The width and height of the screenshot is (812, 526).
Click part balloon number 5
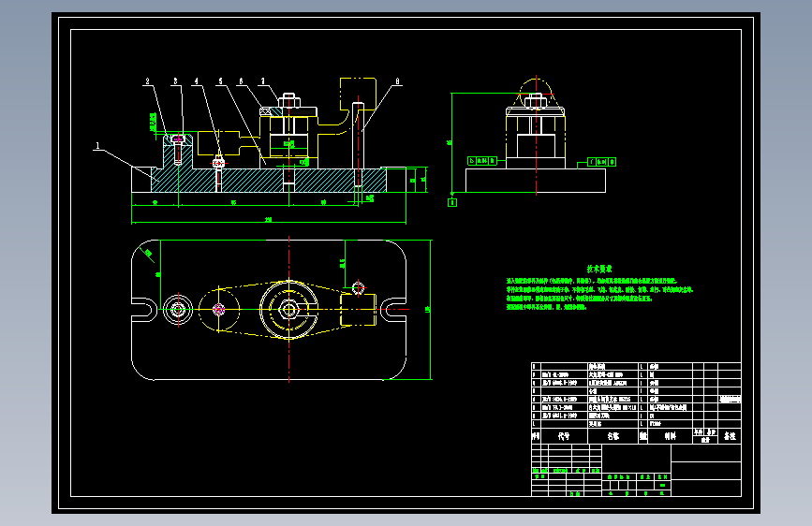coord(221,81)
